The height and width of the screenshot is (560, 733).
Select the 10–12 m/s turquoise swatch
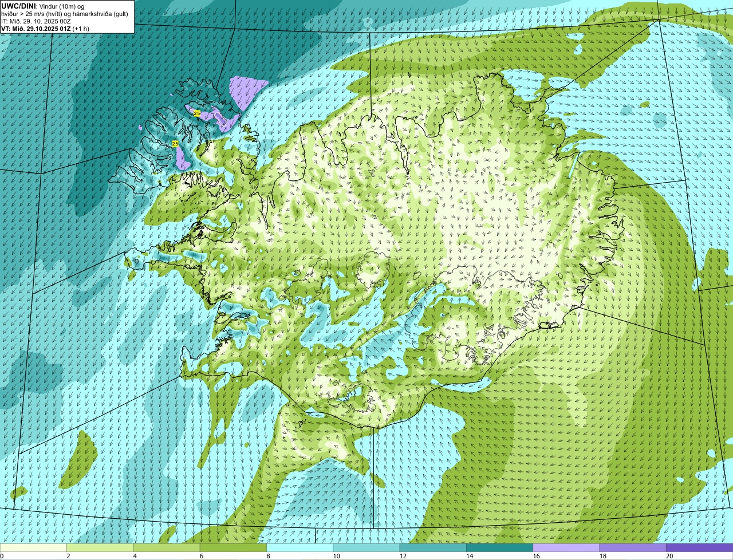366,547
